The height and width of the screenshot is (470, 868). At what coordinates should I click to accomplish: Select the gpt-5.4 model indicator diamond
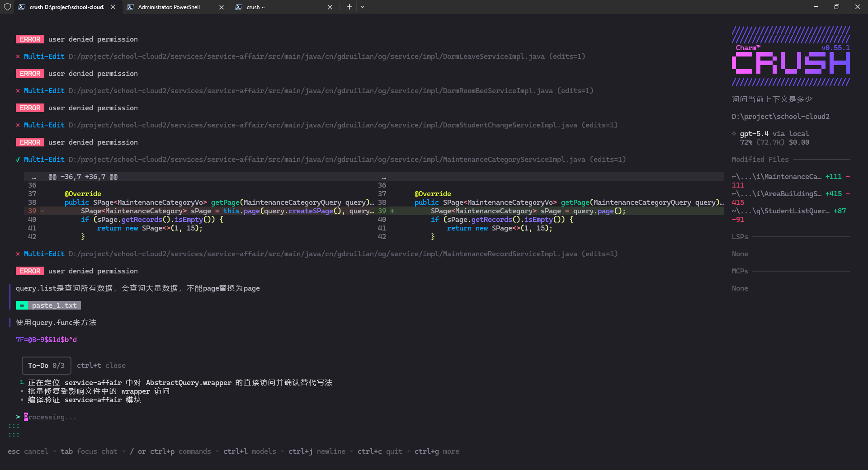(x=734, y=134)
